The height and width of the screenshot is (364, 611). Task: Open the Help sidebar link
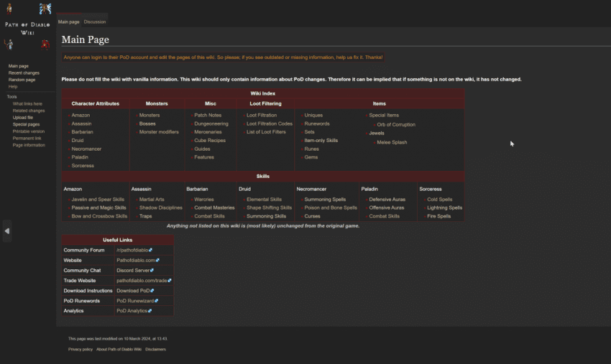pos(13,86)
